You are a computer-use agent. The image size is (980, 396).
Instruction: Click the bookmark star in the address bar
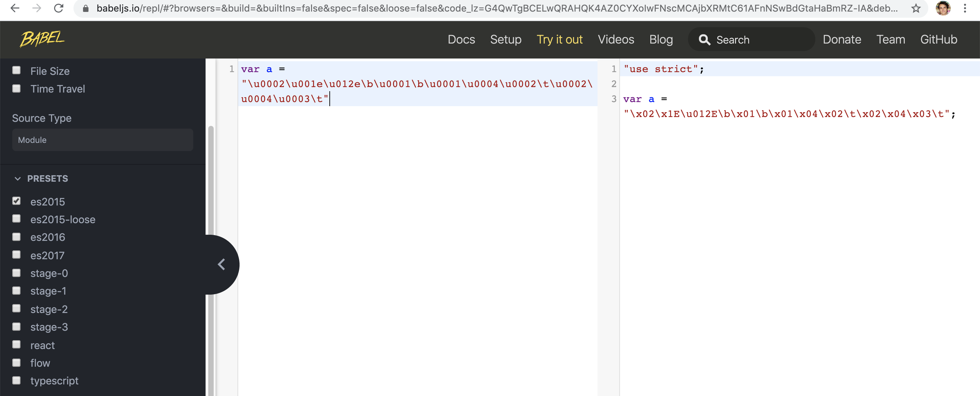point(916,8)
